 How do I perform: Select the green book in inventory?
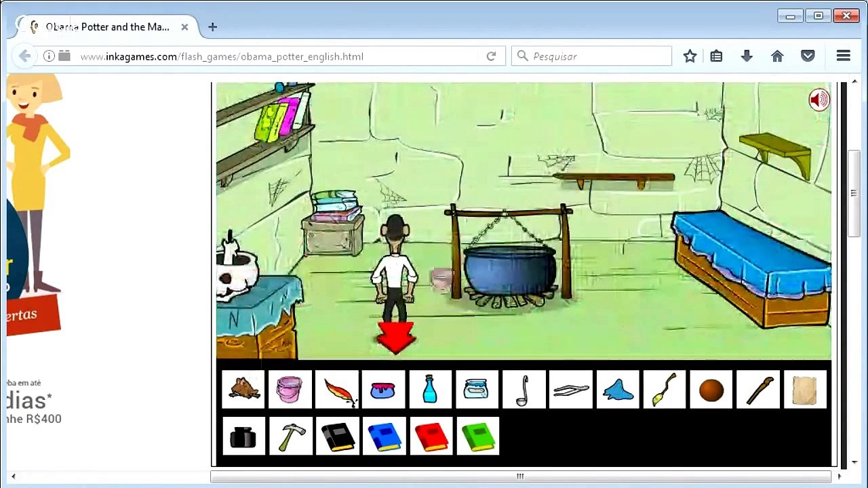477,436
